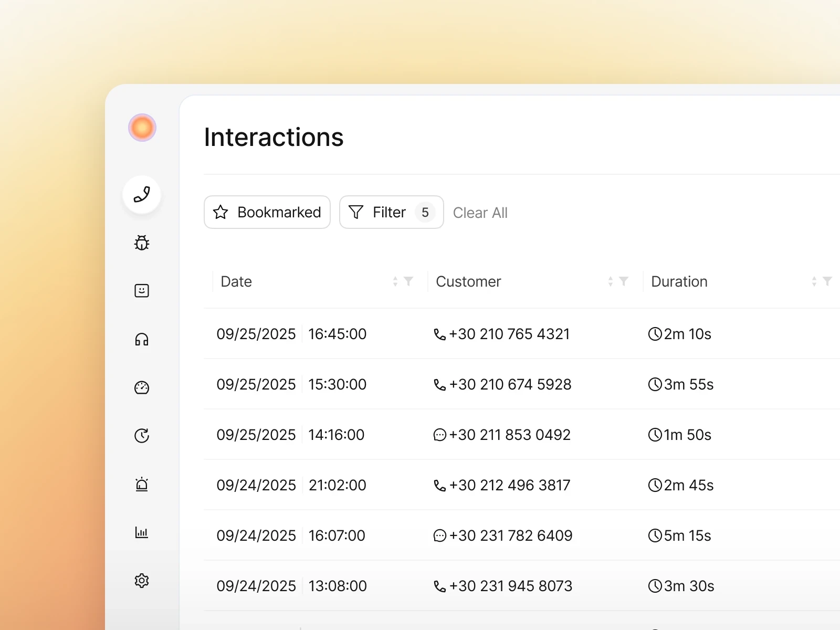Click time 14:16:00 cell
The height and width of the screenshot is (630, 840).
337,435
